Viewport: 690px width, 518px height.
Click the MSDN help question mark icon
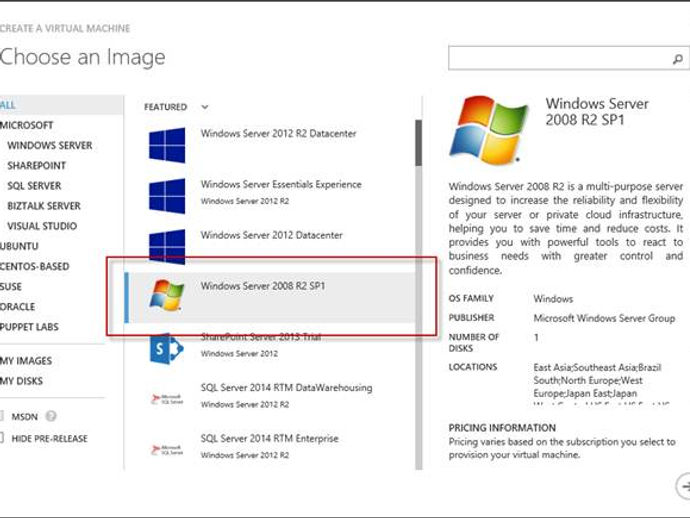51,416
